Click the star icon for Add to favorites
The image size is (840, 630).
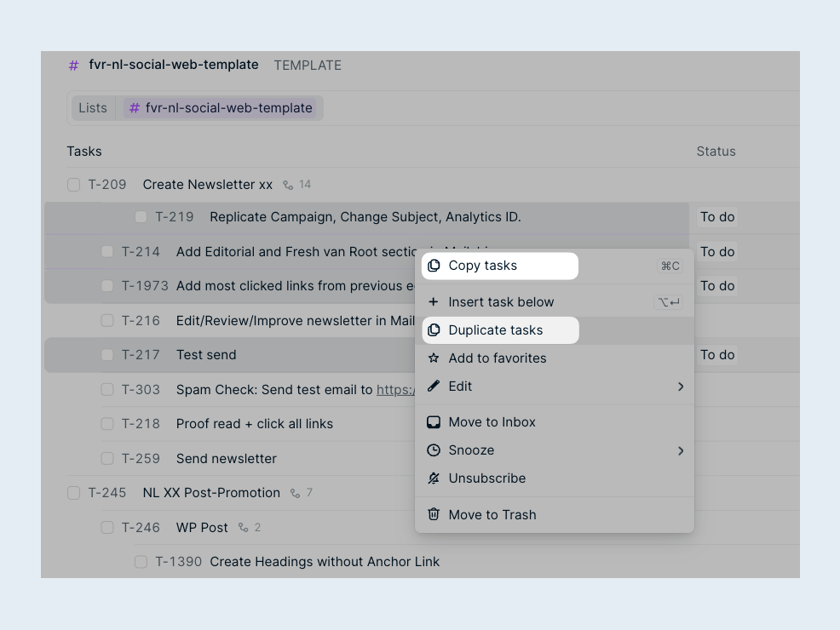[434, 358]
